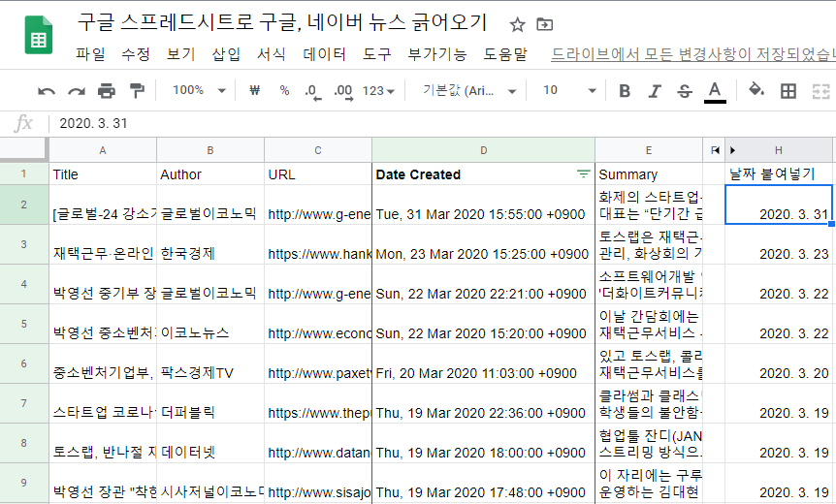The width and height of the screenshot is (836, 504).
Task: Open the 도움말 menu
Action: 505,54
